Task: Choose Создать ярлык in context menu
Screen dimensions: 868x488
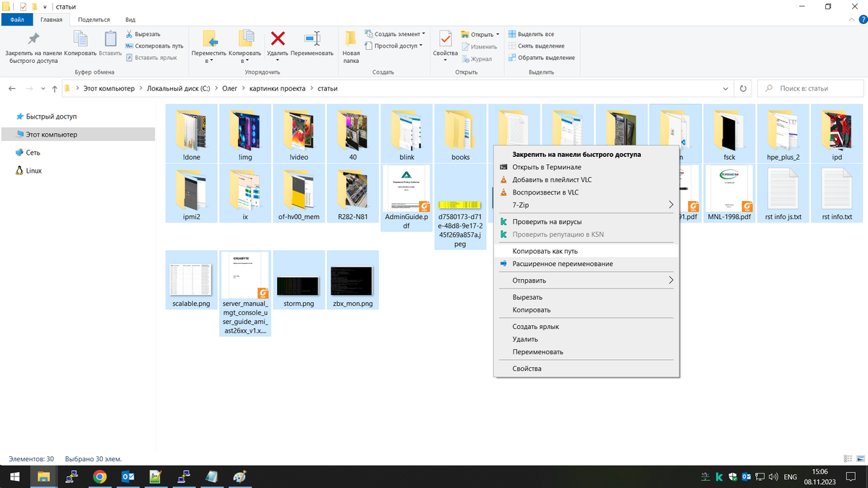Action: tap(587, 327)
